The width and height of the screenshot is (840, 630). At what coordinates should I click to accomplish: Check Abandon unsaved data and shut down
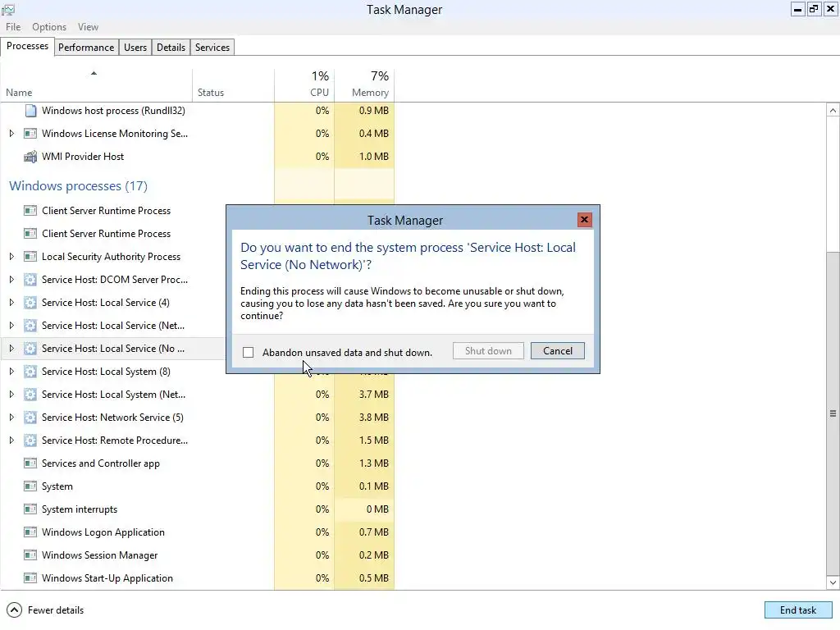click(248, 353)
